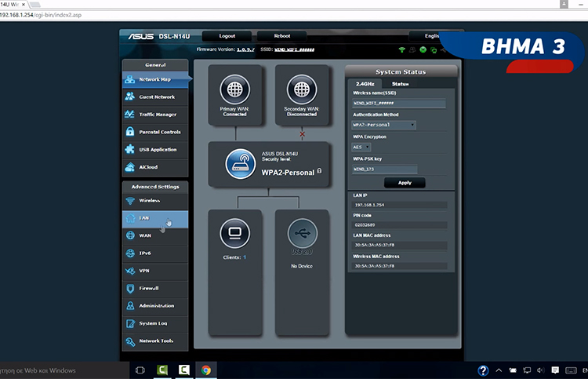Click the green internet connection status icon

pyautogui.click(x=423, y=49)
